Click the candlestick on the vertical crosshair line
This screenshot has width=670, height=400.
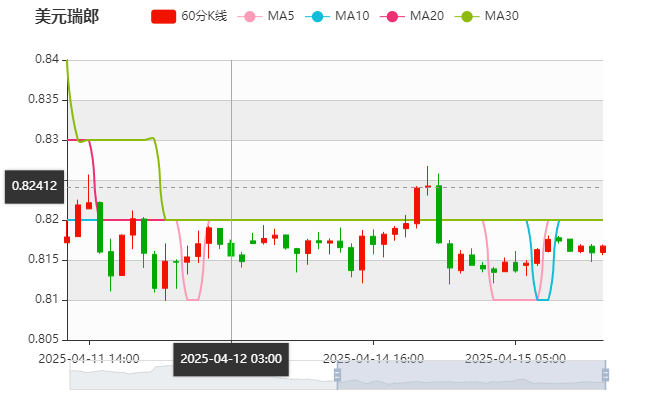click(x=231, y=249)
